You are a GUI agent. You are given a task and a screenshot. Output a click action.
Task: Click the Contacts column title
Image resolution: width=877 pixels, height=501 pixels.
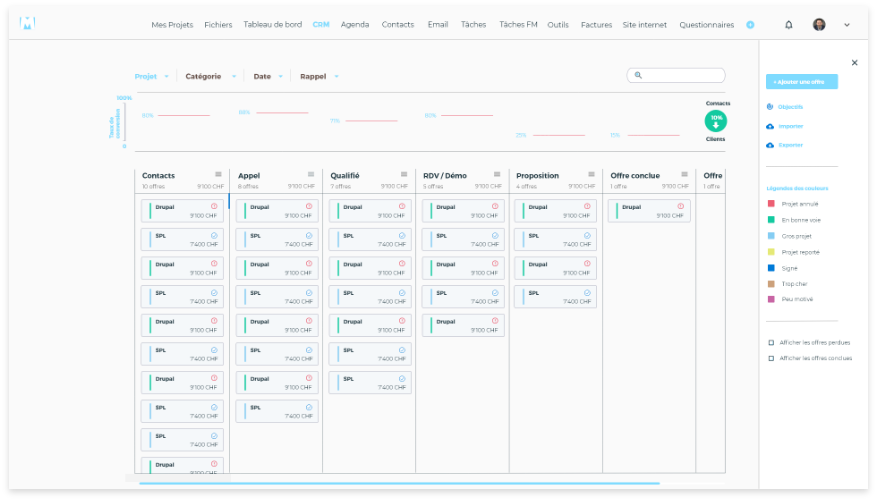[x=158, y=176]
